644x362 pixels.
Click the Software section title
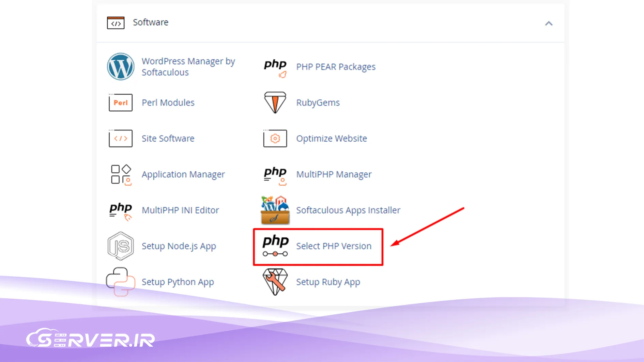pos(151,22)
